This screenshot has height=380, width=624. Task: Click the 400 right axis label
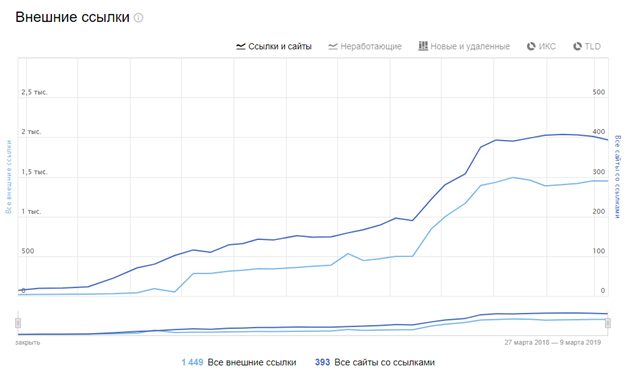pos(599,132)
